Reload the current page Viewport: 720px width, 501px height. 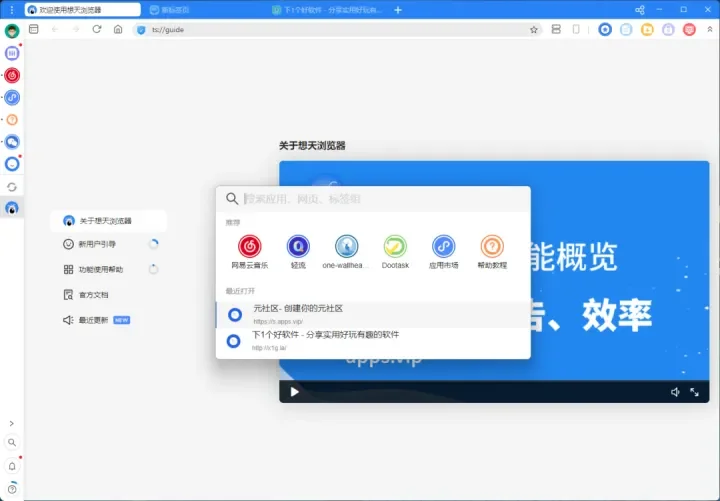point(96,29)
